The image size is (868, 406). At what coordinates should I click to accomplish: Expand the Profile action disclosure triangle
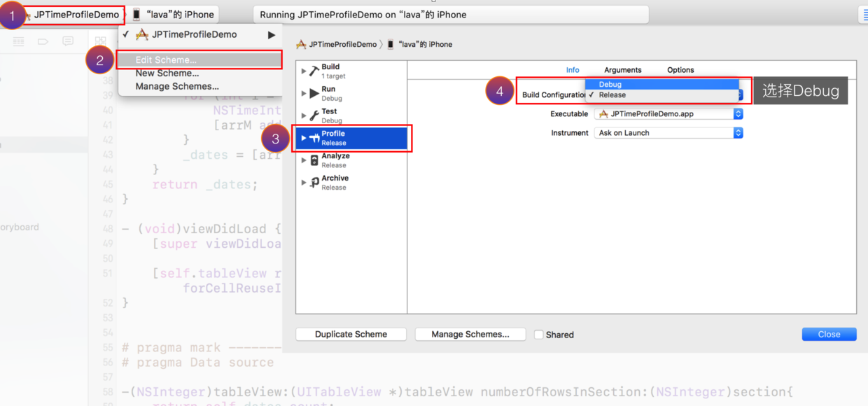click(304, 138)
